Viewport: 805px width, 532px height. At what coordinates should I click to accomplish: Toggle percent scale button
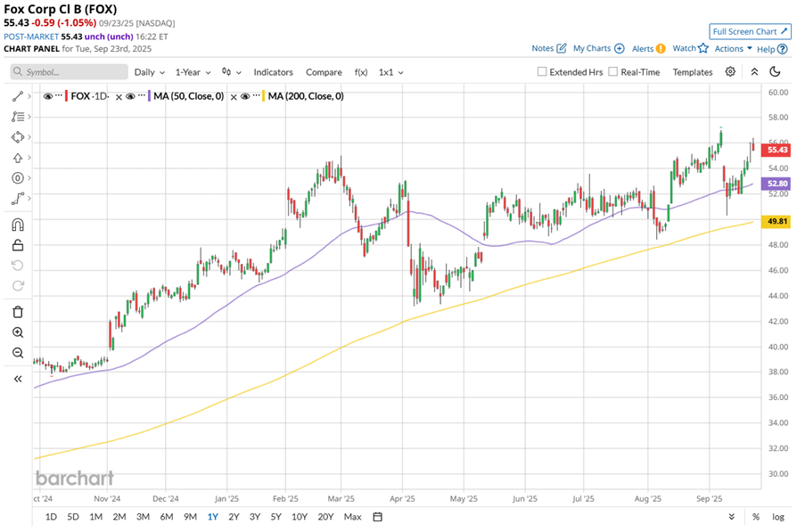756,517
